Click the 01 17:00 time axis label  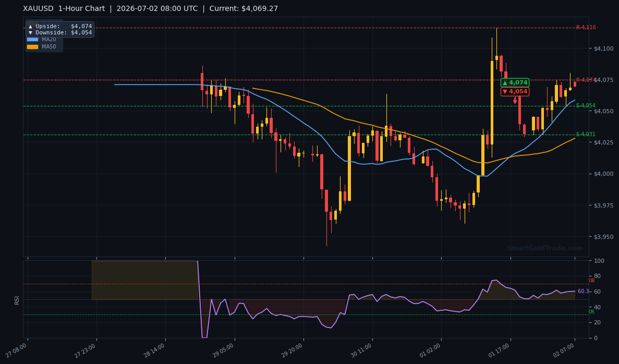(x=500, y=350)
